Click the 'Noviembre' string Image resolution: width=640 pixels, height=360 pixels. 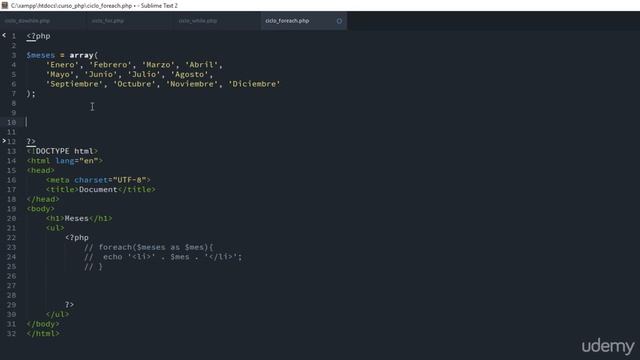(192, 84)
